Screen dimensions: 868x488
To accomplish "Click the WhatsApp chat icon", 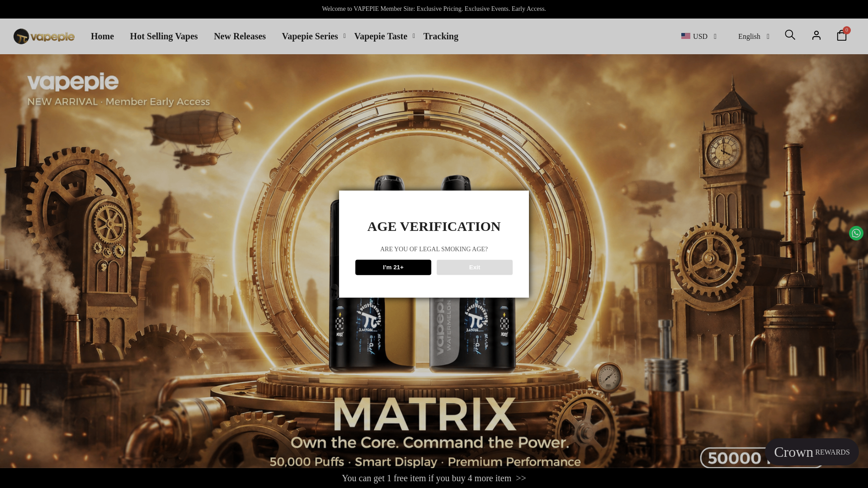I will point(856,233).
